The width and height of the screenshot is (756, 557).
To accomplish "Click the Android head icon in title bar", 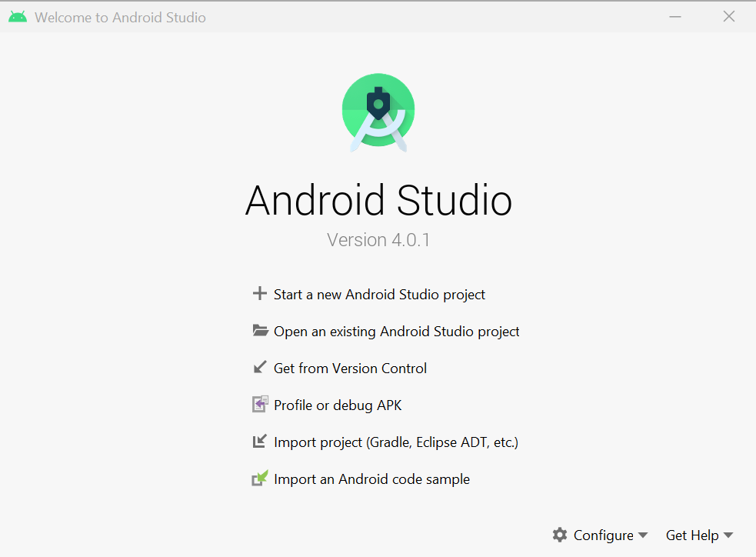I will pos(18,17).
